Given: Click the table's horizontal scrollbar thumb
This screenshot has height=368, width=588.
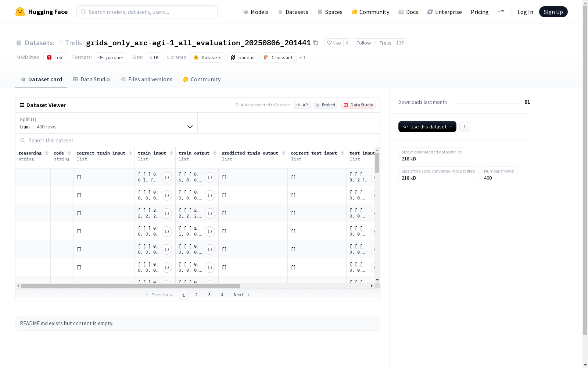Looking at the screenshot, I should [x=130, y=286].
